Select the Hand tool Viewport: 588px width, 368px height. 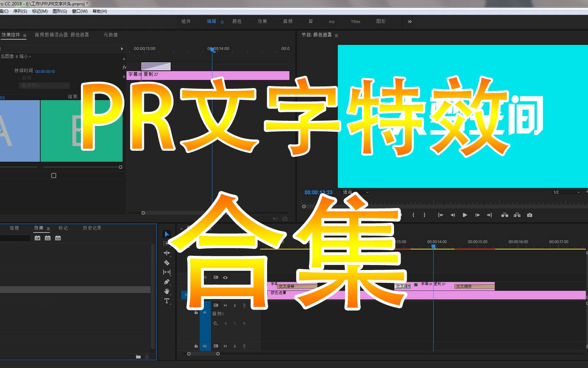point(166,292)
